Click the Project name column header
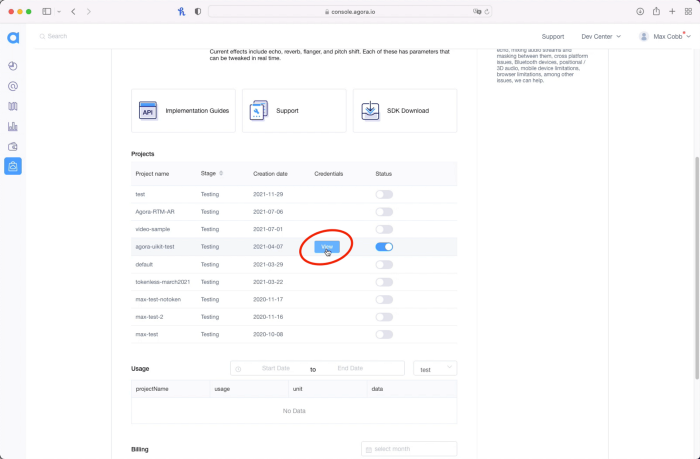The width and height of the screenshot is (700, 459). pos(152,174)
